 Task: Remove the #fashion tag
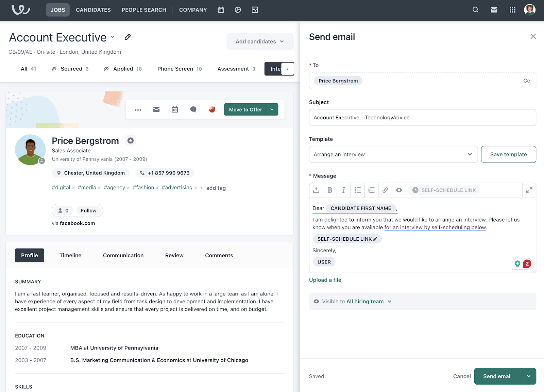tap(157, 188)
